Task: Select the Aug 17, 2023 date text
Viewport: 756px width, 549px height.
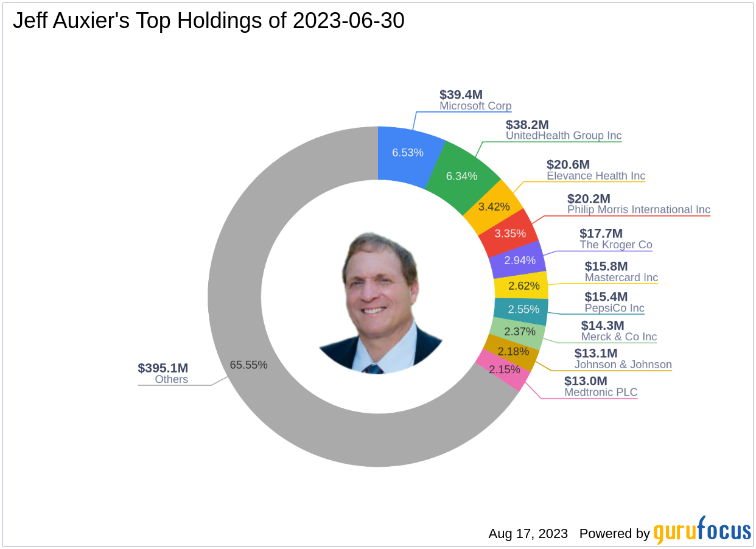Action: [528, 534]
